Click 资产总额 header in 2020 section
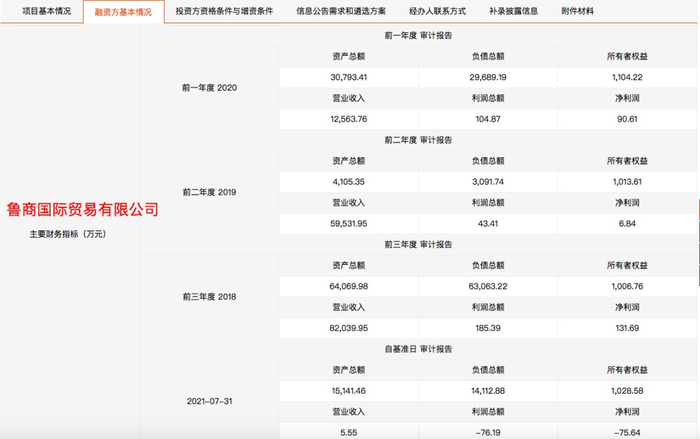 coord(349,56)
